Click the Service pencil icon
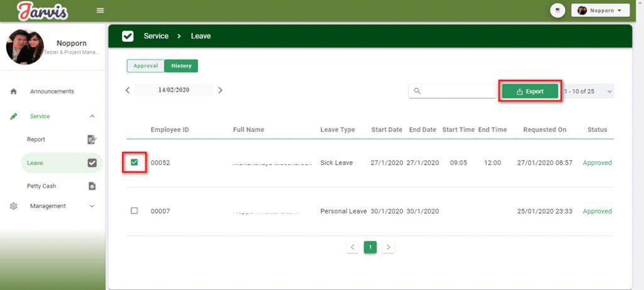Viewport: 644px width, 290px height. [x=14, y=116]
